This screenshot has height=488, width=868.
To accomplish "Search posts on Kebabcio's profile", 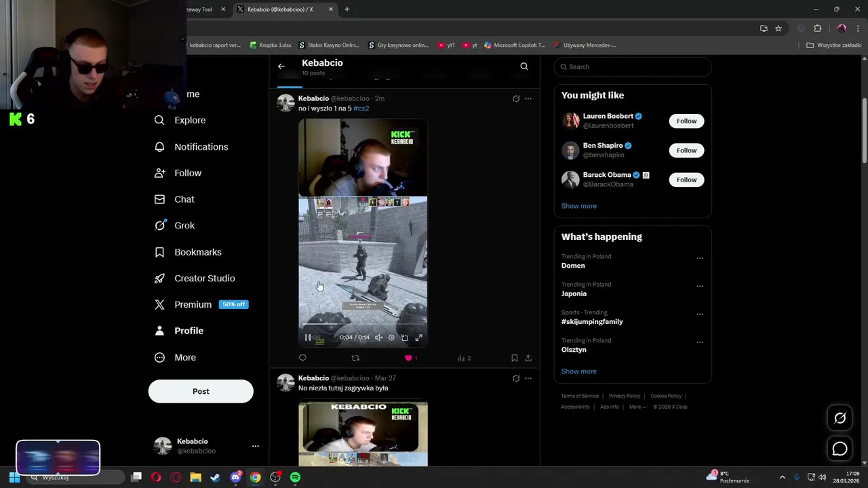I will (524, 66).
